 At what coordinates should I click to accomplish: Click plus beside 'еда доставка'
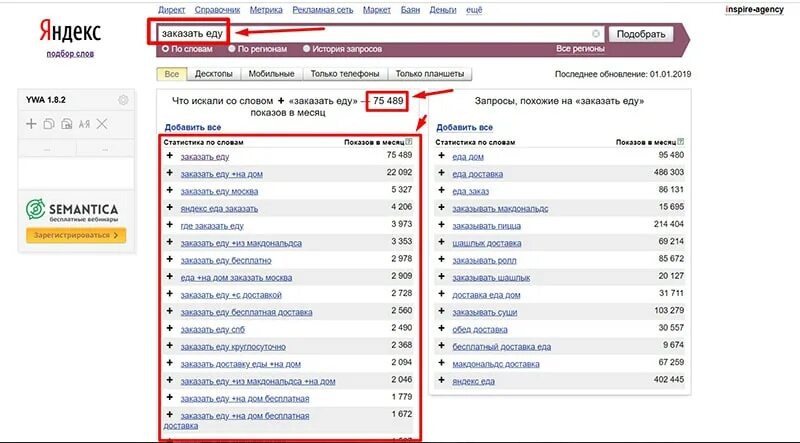coord(442,173)
